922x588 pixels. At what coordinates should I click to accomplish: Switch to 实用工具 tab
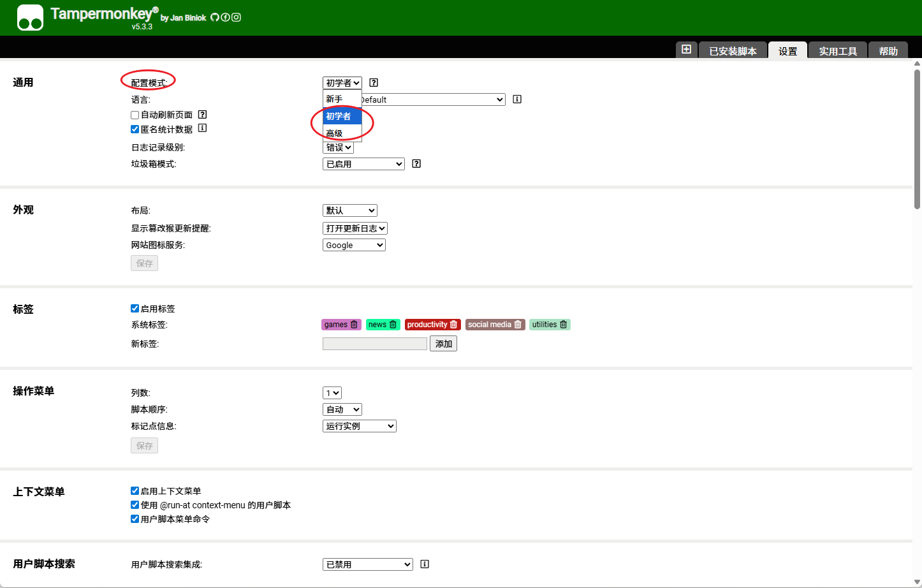click(x=838, y=50)
